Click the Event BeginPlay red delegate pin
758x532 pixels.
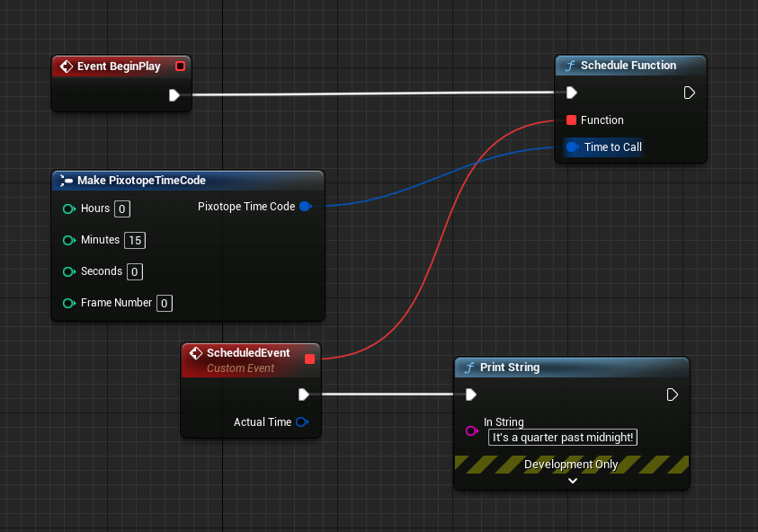(x=181, y=66)
